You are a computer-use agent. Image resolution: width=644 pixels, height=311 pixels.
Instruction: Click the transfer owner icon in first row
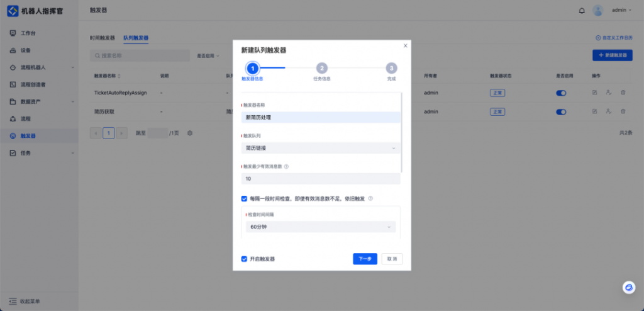(x=609, y=93)
